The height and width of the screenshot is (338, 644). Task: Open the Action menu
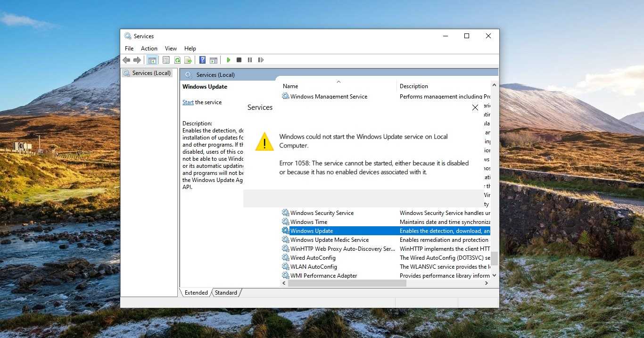(x=149, y=49)
